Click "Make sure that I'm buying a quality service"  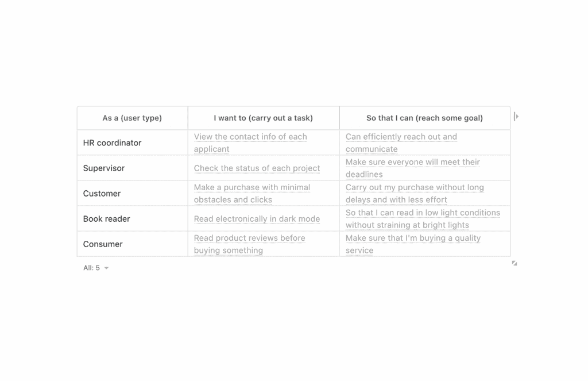pos(413,238)
